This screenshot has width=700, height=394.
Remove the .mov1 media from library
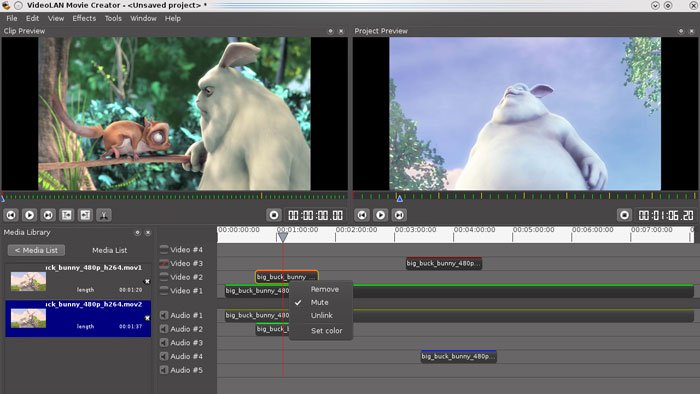147,282
